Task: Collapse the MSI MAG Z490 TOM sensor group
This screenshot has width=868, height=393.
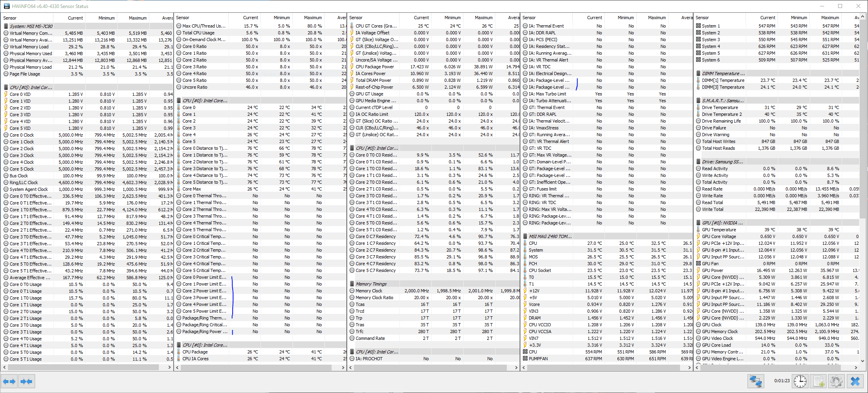Action: coord(525,236)
